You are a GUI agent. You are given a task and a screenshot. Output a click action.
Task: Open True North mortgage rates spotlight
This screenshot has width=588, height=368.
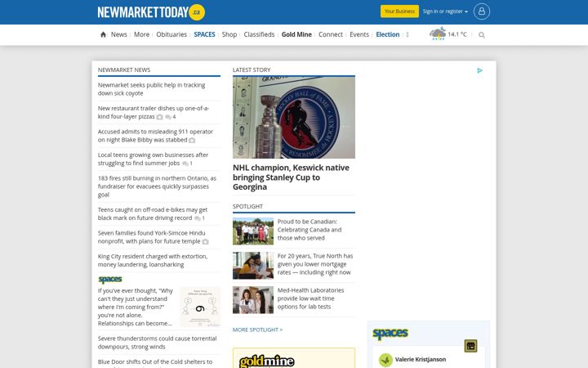(315, 264)
